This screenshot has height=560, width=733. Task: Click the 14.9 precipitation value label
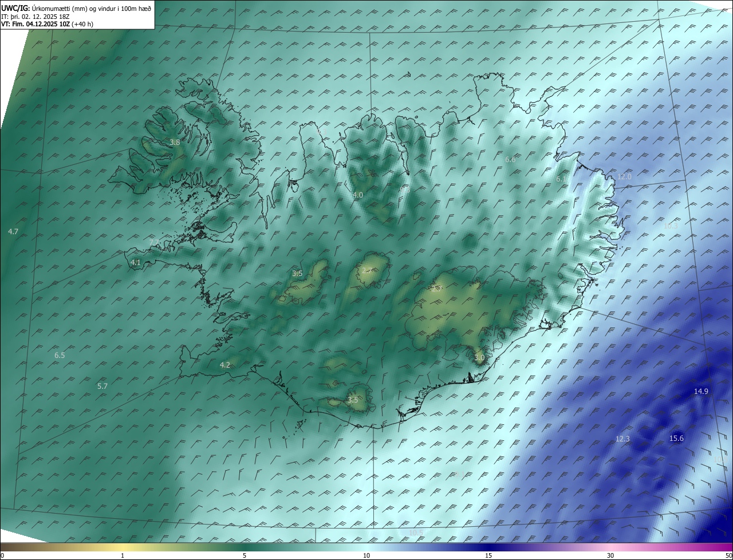701,391
